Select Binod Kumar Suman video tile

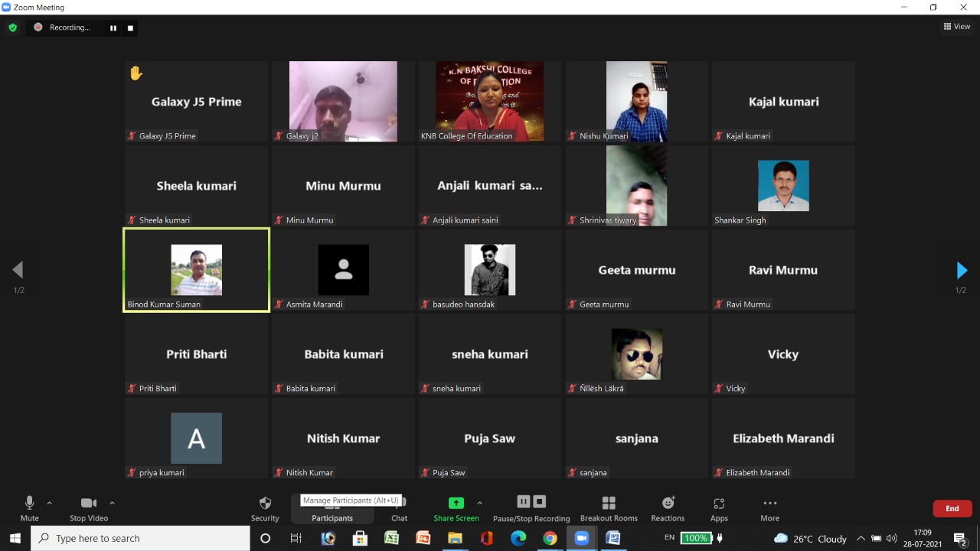click(196, 270)
